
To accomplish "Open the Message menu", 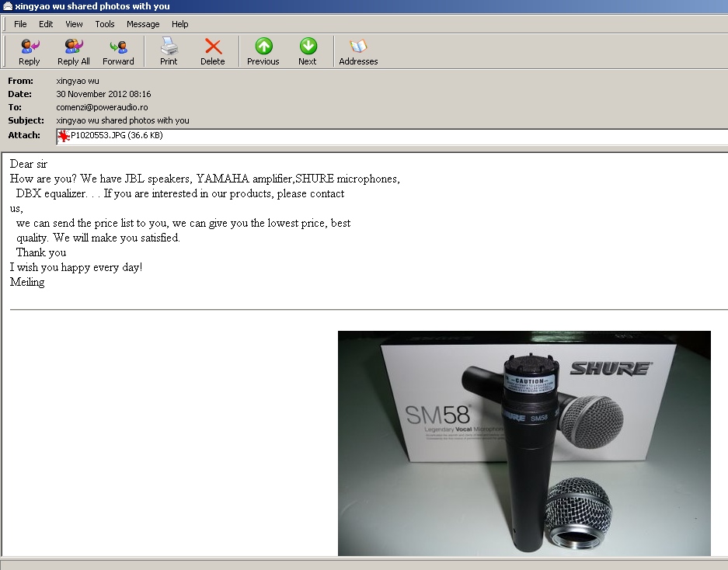I will click(143, 24).
